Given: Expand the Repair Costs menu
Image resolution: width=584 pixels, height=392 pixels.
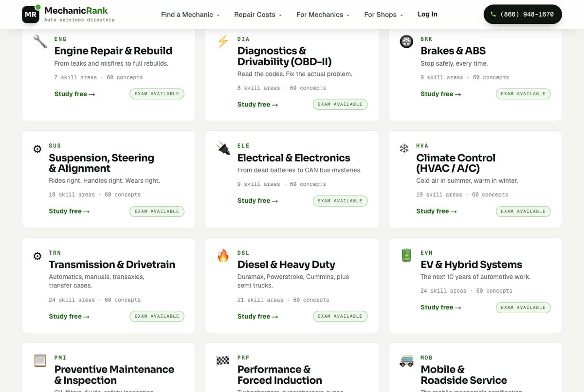Looking at the screenshot, I should 258,15.
